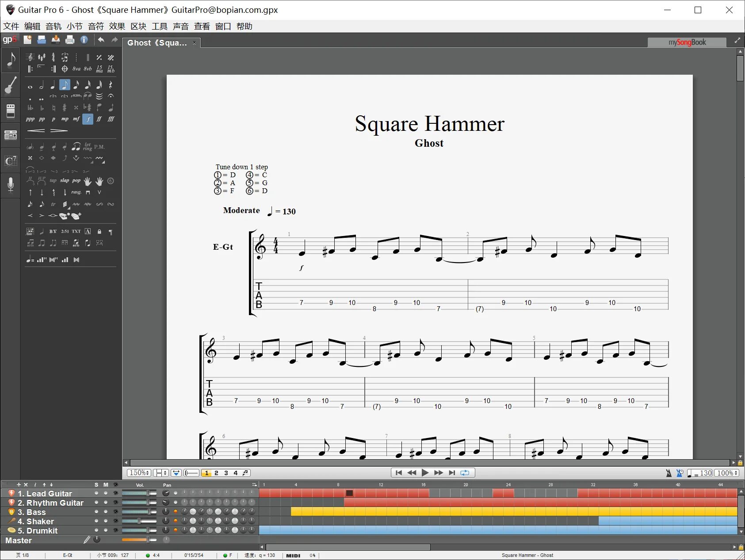
Task: Undo the last action
Action: tap(101, 40)
